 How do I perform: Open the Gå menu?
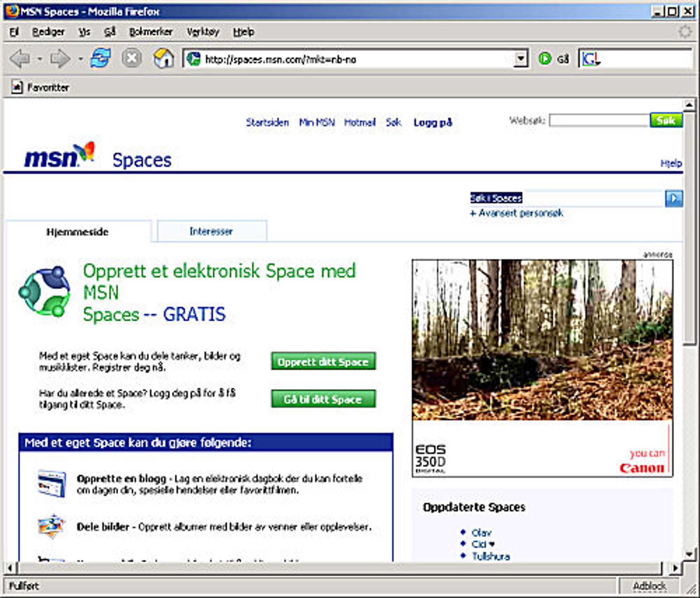pos(110,32)
